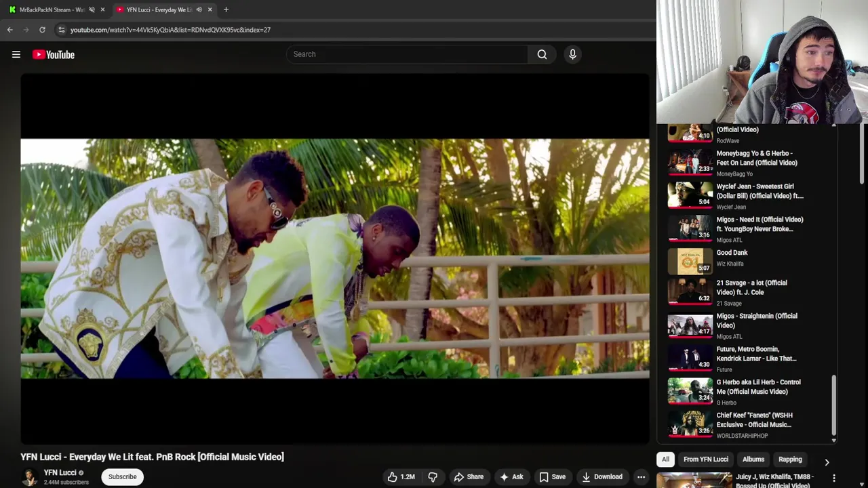Image resolution: width=868 pixels, height=488 pixels.
Task: Open YFN Lucci channel avatar
Action: (x=29, y=477)
